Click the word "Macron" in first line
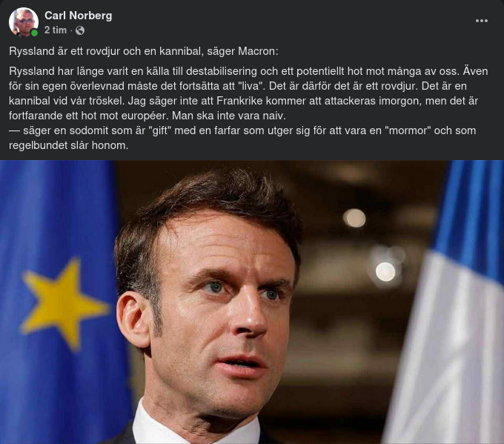Viewport: 504px width, 444px height. click(x=256, y=51)
